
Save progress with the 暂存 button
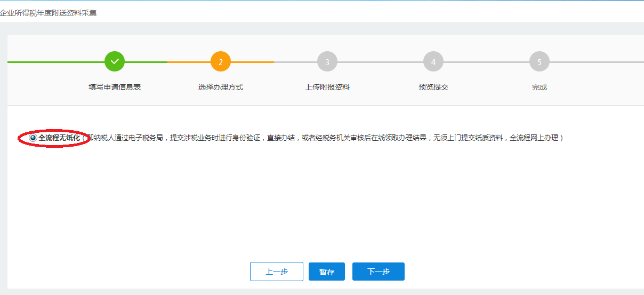click(327, 272)
